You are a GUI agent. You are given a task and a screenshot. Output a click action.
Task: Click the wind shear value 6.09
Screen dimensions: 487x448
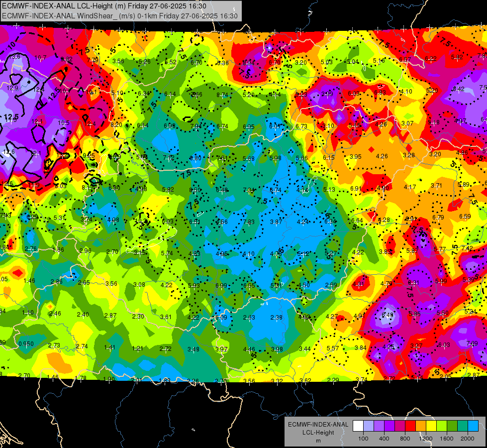[x=221, y=318]
